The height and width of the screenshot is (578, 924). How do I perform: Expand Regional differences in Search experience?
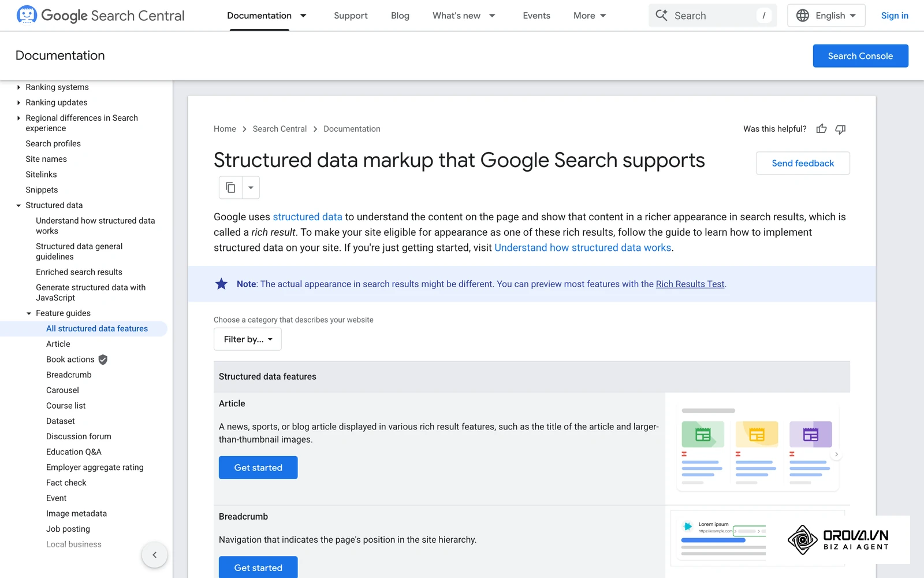[x=18, y=118]
